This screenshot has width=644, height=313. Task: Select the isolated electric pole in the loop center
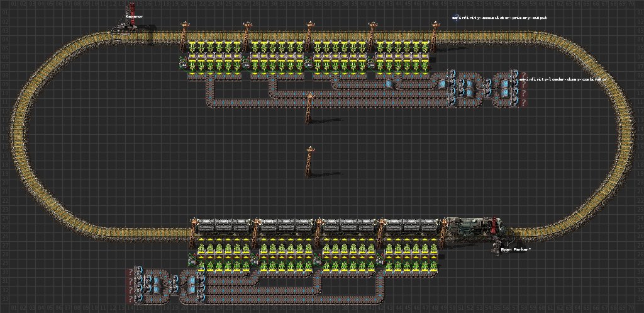click(309, 161)
